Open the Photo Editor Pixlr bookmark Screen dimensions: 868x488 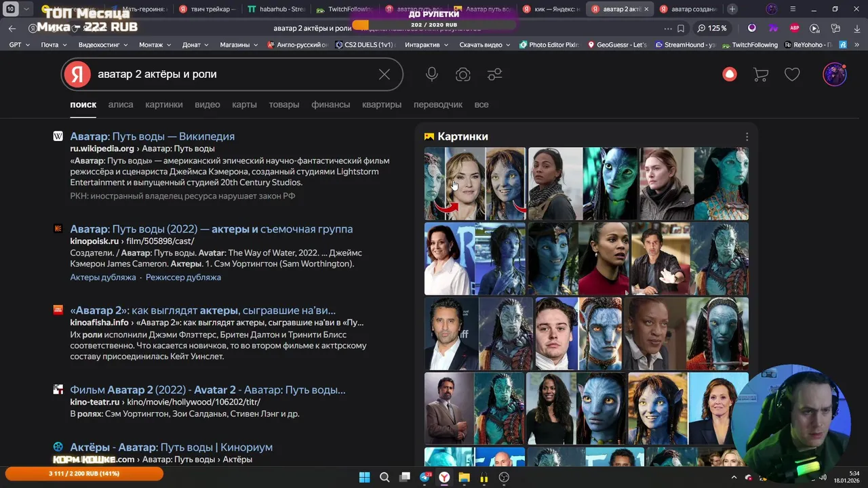point(549,45)
